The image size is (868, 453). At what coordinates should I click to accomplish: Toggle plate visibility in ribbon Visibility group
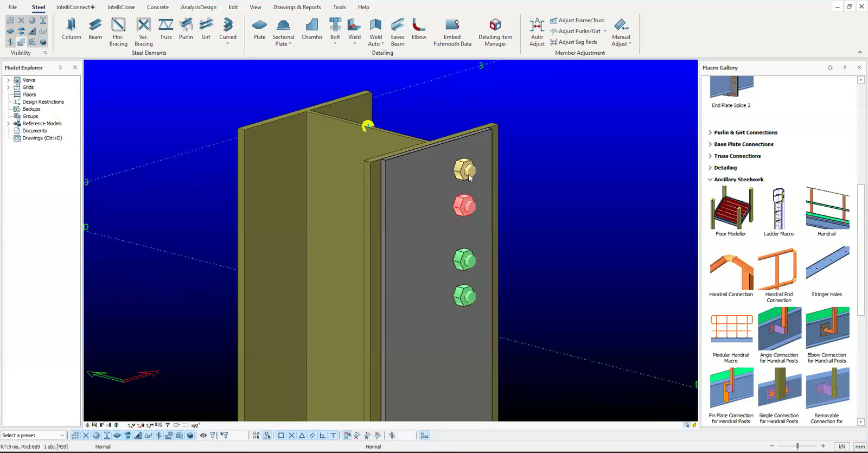point(10,31)
